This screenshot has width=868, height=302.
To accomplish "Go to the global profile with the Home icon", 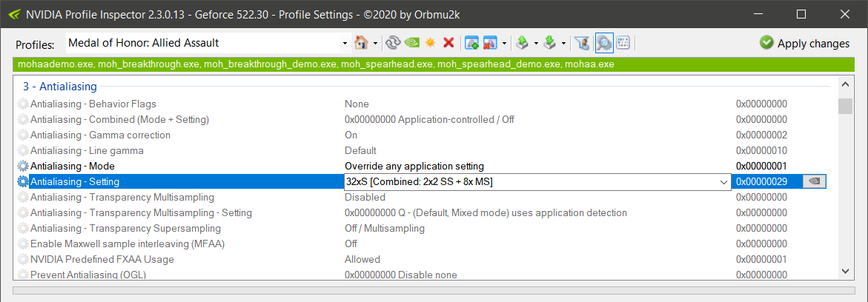I will [361, 43].
